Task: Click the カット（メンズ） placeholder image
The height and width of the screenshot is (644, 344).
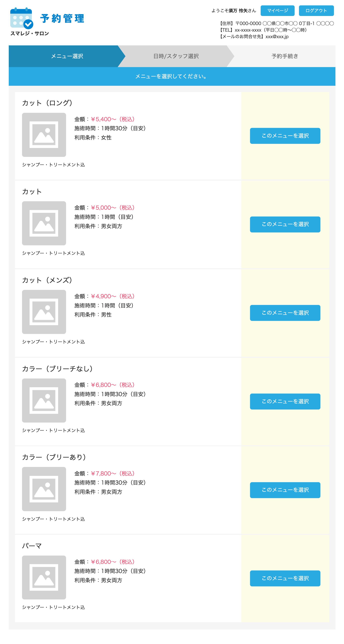Action: click(x=44, y=312)
